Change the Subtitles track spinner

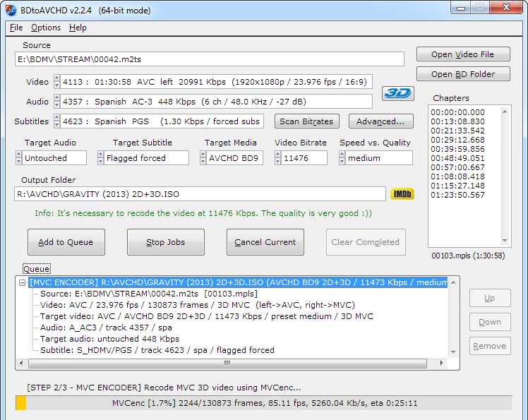[x=56, y=121]
